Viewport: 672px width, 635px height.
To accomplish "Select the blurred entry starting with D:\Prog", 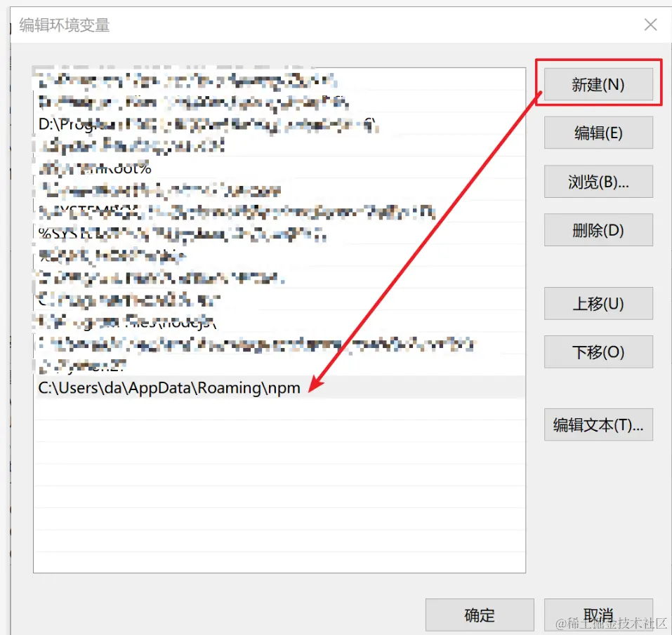I will [279, 123].
